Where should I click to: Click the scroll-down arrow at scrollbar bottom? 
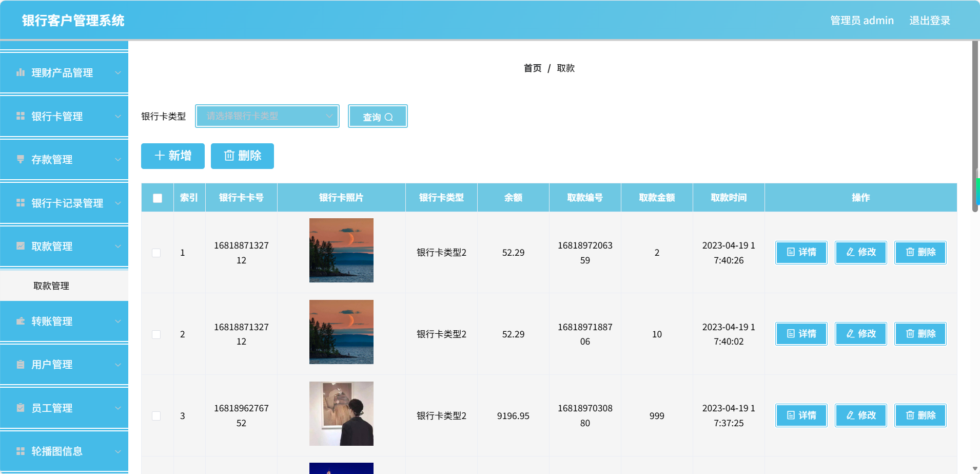(x=975, y=469)
